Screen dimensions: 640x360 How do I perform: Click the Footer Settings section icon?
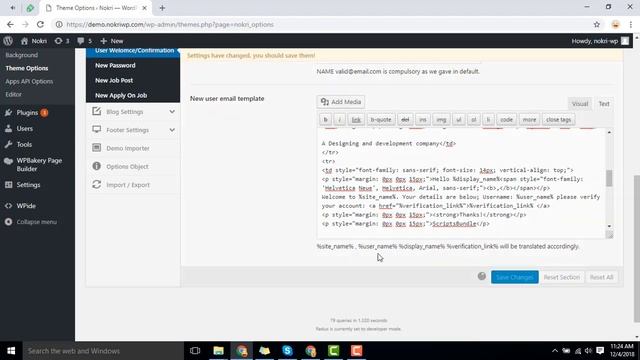pyautogui.click(x=96, y=130)
